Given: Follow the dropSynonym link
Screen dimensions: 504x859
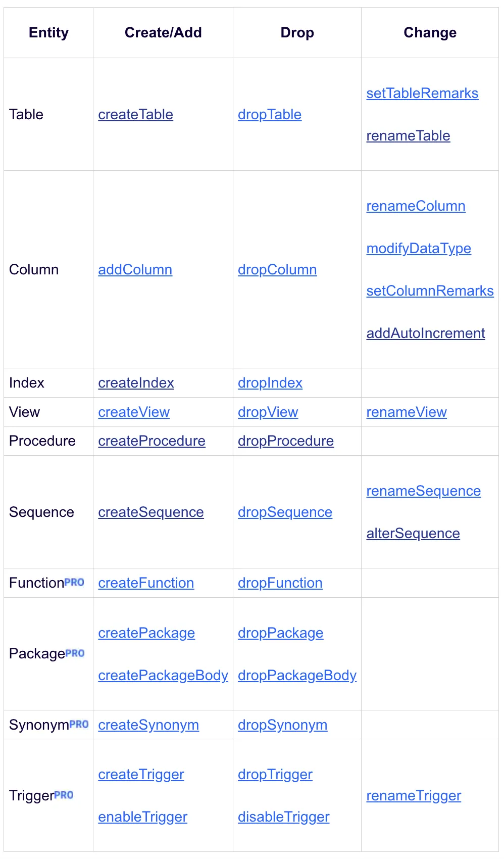Looking at the screenshot, I should [282, 725].
